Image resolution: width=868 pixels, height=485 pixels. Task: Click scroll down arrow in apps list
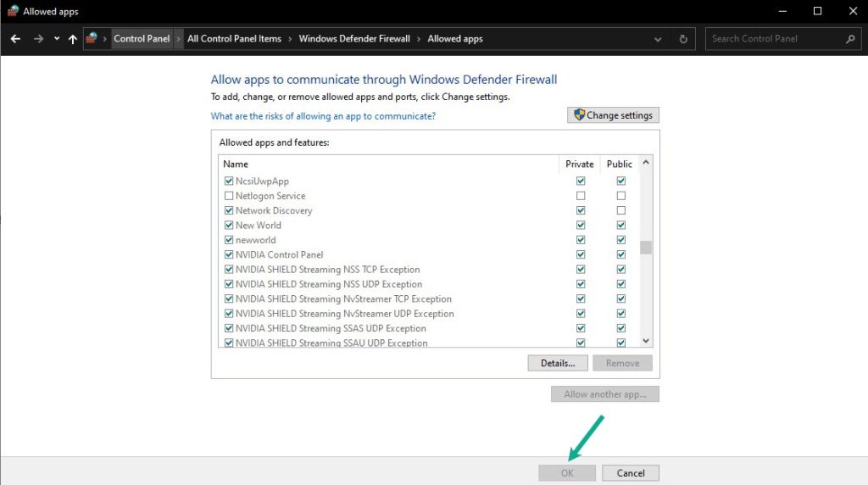tap(645, 341)
